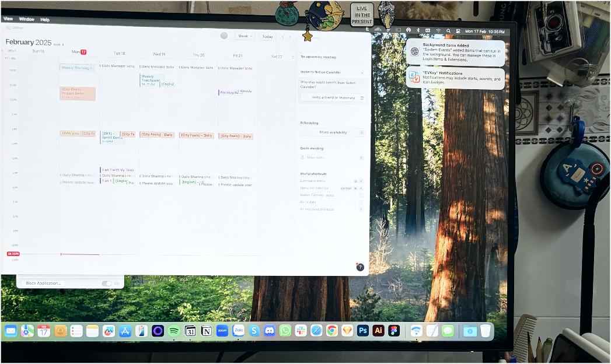Viewport: 611px width, 364px height.
Task: Click the Go to date shortcut row
Action: 331,202
